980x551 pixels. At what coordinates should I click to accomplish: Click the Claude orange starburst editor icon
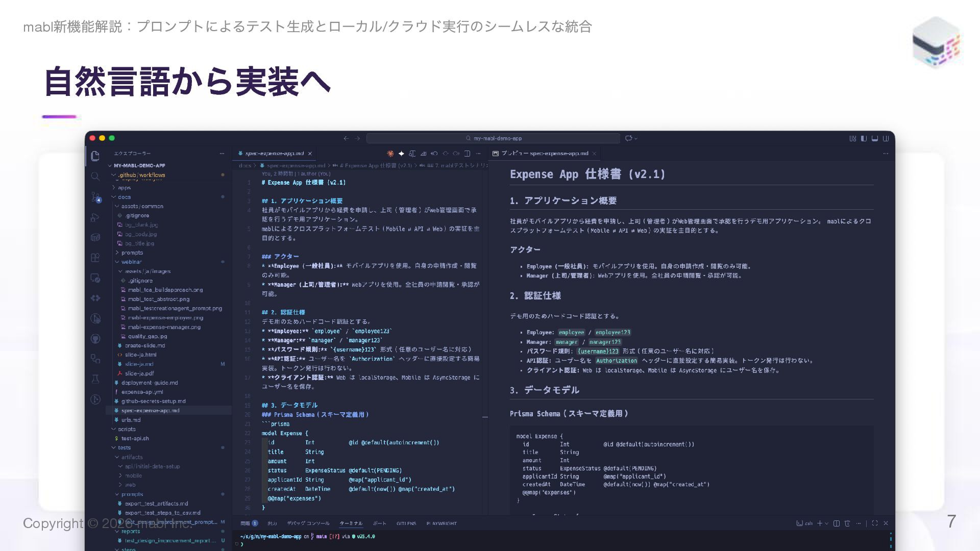click(390, 153)
